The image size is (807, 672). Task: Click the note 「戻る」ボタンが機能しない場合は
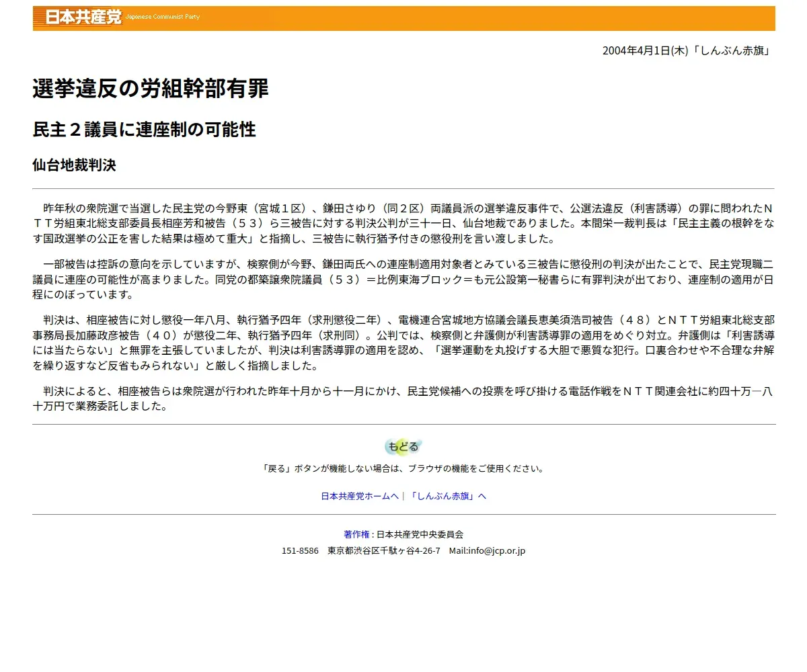[403, 468]
